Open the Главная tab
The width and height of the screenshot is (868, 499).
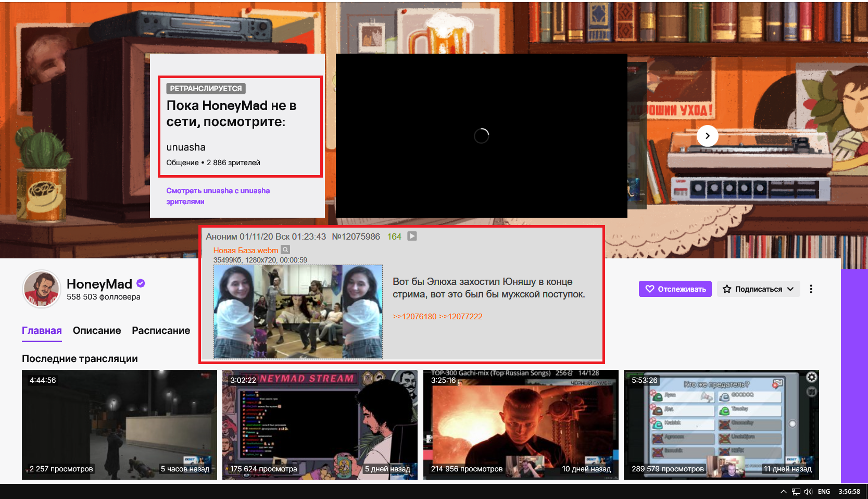[x=42, y=330]
